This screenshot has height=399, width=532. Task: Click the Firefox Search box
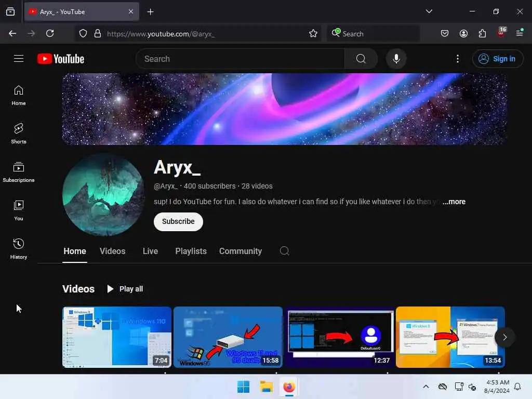coord(373,33)
